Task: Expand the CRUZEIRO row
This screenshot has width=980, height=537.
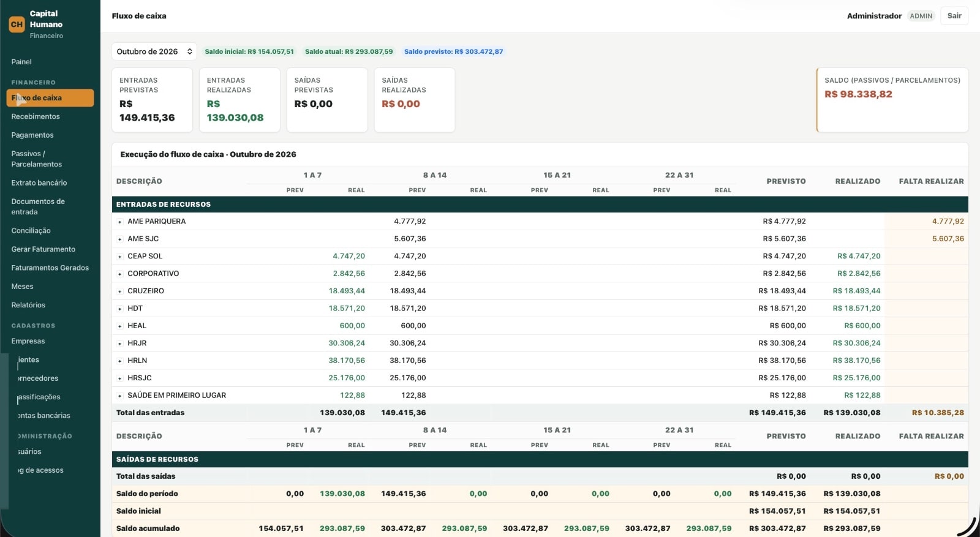Action: 120,291
